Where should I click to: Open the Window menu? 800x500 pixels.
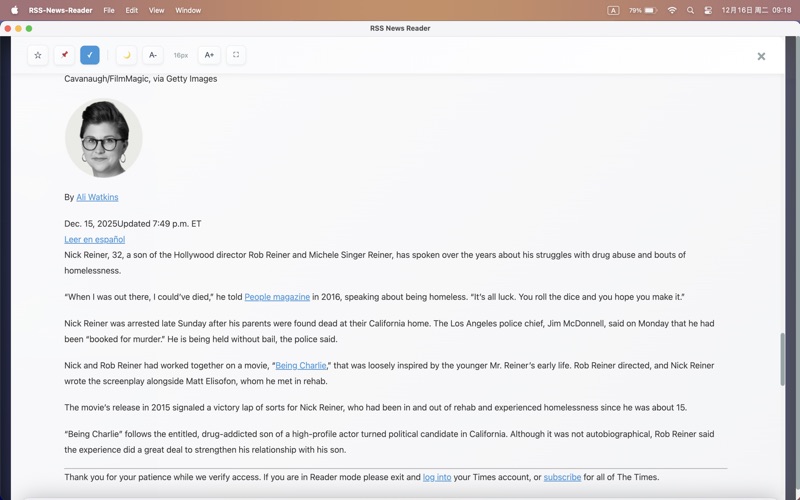point(188,10)
